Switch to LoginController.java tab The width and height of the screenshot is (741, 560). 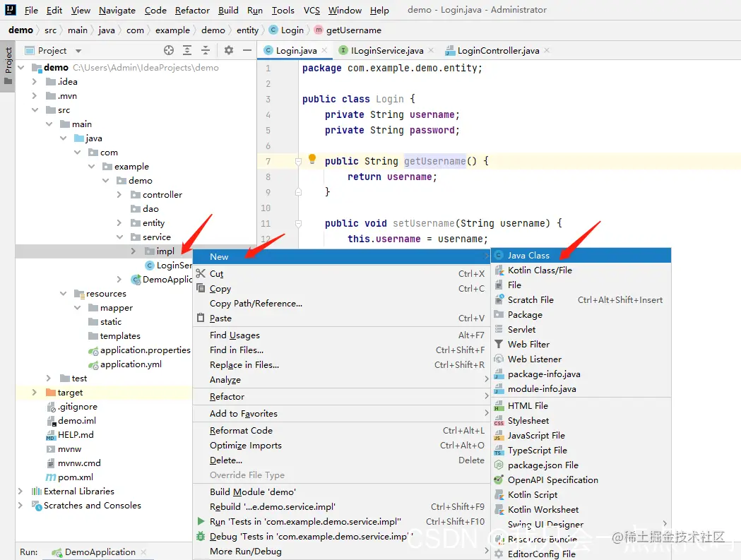pyautogui.click(x=498, y=50)
